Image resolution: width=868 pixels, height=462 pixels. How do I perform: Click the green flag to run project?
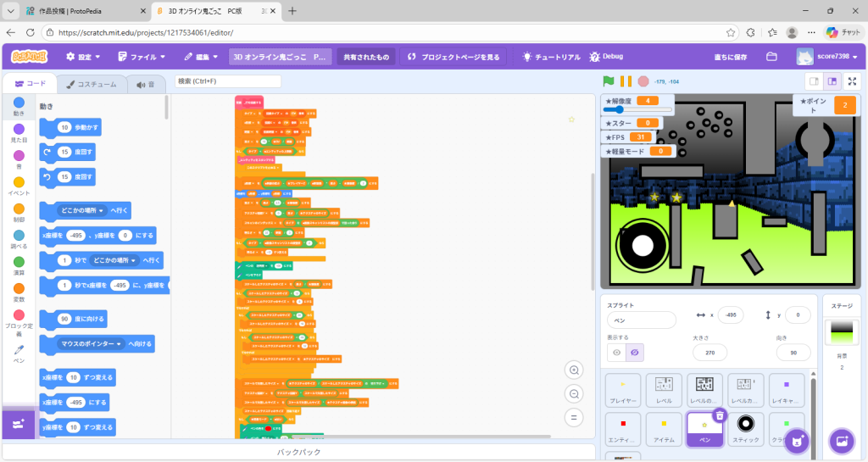tap(608, 81)
